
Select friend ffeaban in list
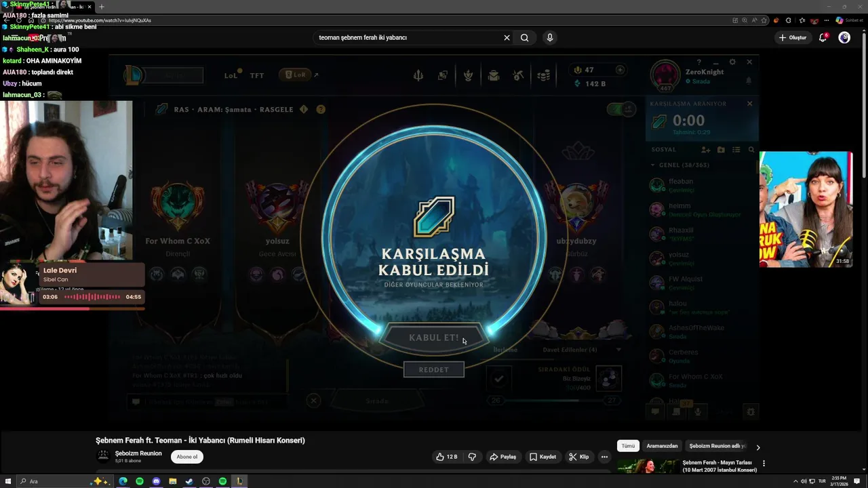pos(702,185)
